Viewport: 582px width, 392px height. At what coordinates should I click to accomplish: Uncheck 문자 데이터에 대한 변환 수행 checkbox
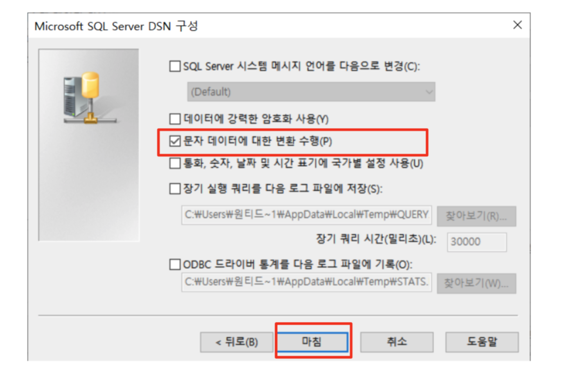click(175, 141)
